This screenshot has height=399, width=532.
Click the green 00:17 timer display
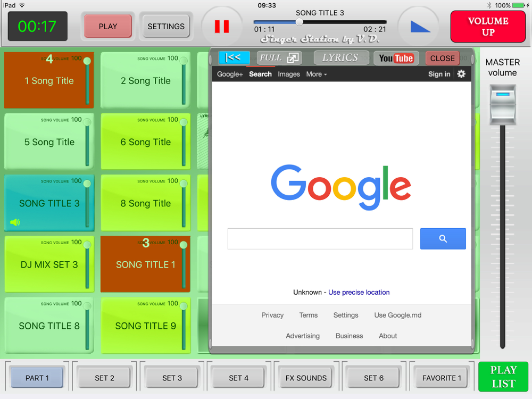click(37, 26)
